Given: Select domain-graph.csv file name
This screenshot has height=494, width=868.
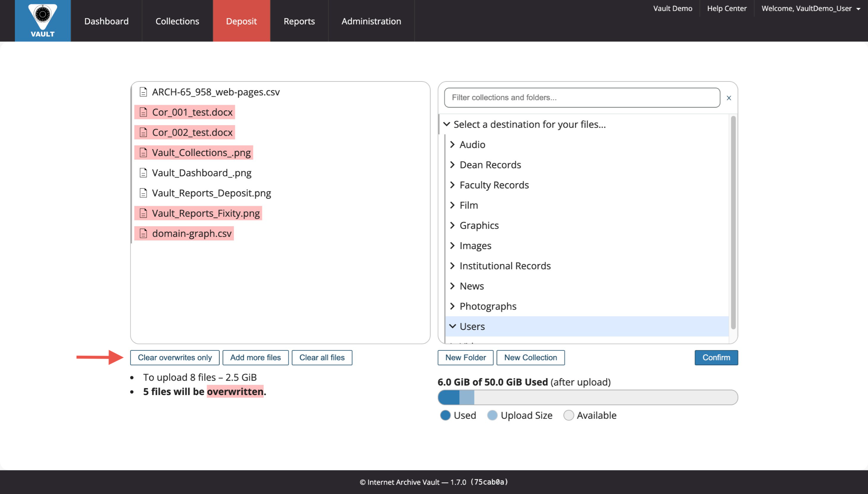Looking at the screenshot, I should [x=192, y=233].
